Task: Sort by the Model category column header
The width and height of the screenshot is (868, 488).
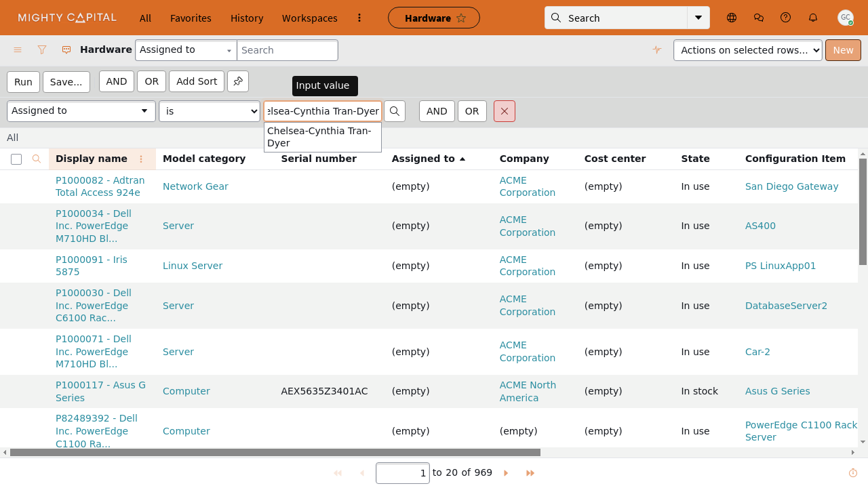Action: point(204,159)
